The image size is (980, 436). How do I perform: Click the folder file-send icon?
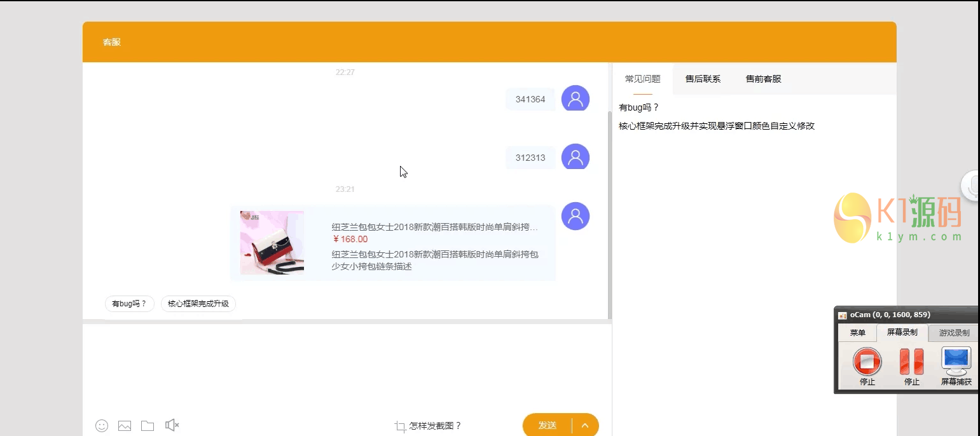point(148,426)
